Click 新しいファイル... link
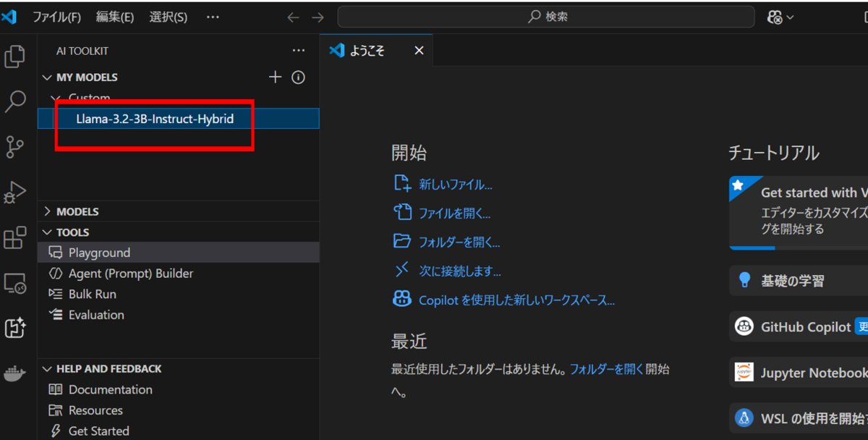 456,185
